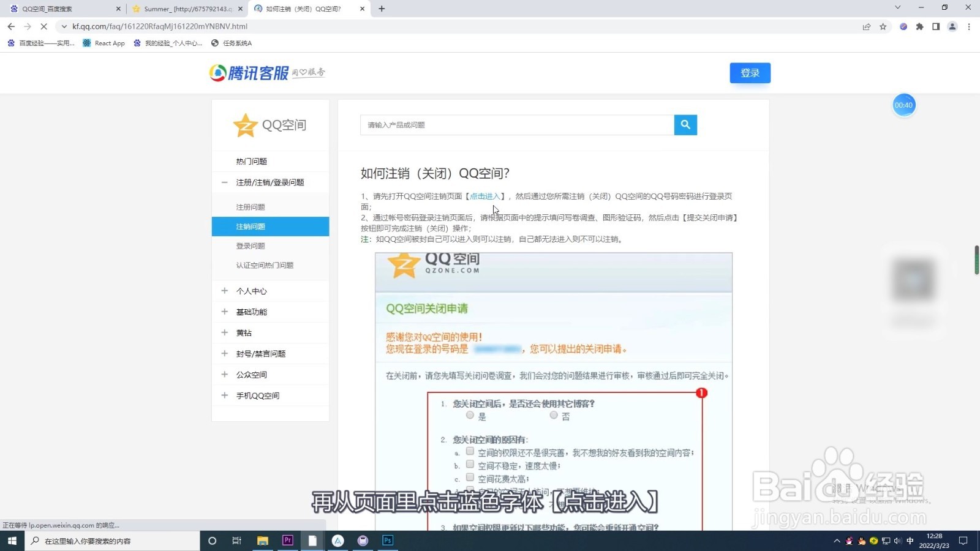Bookmark this page with the star icon
Image resolution: width=980 pixels, height=551 pixels.
[883, 26]
